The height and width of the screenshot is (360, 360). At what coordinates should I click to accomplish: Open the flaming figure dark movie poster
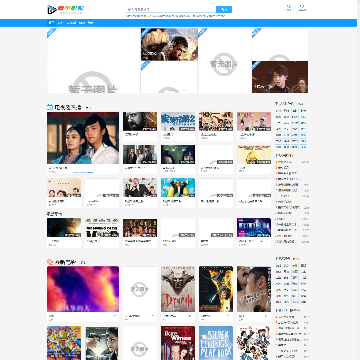(x=216, y=289)
